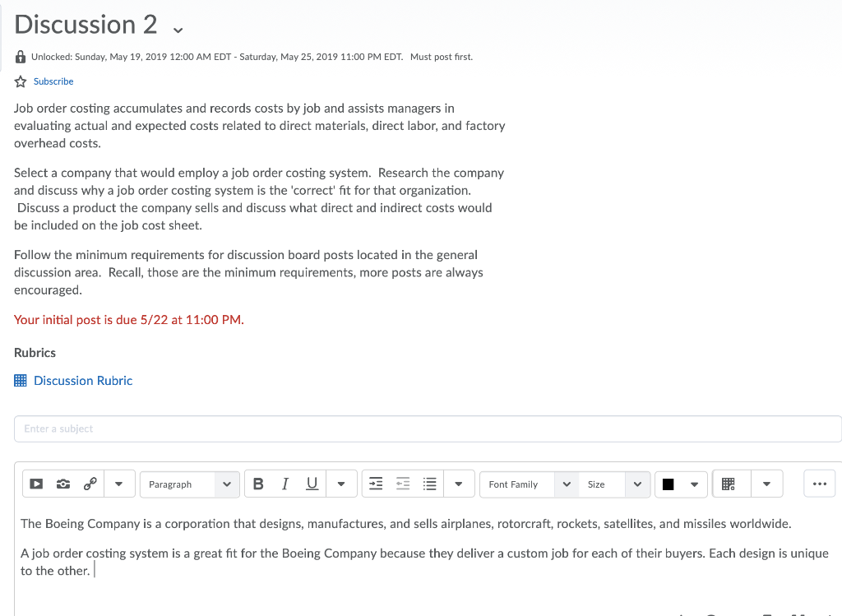
Task: Click the unordered list icon
Action: click(429, 484)
